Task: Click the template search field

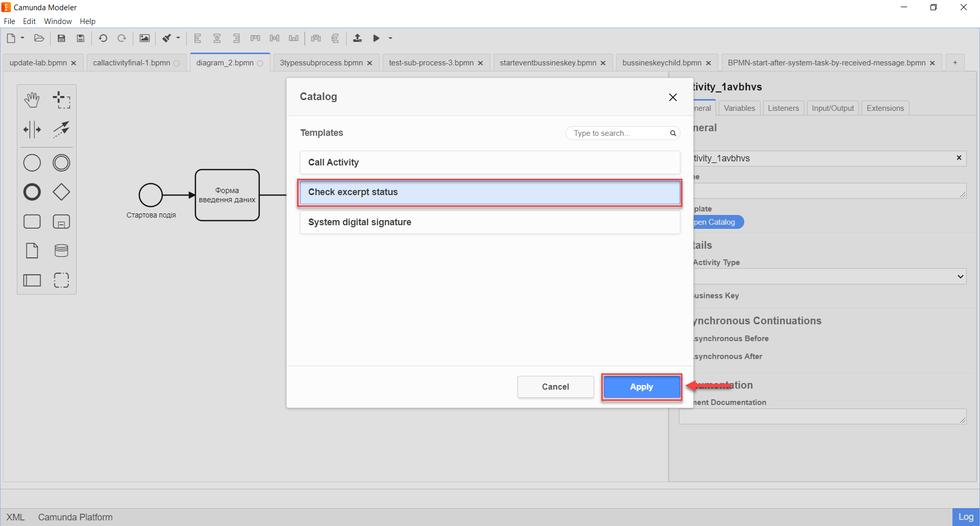Action: (x=623, y=133)
